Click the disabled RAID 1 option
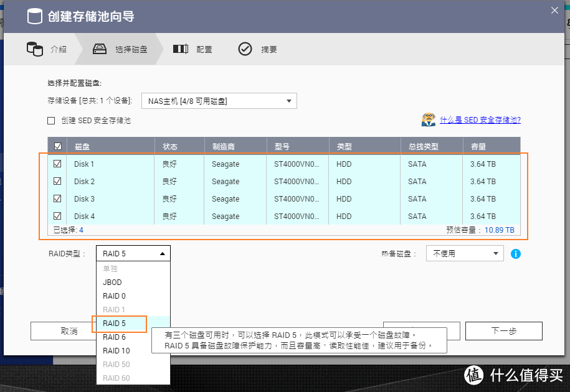Viewport: 570px width, 392px height. [x=133, y=310]
